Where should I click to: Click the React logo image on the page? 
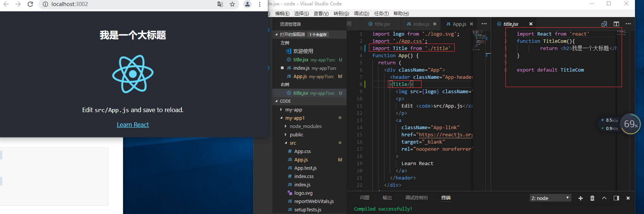point(133,74)
